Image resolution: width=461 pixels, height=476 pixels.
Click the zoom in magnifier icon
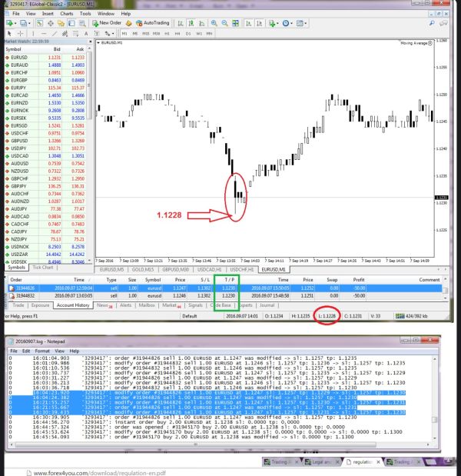[214, 23]
